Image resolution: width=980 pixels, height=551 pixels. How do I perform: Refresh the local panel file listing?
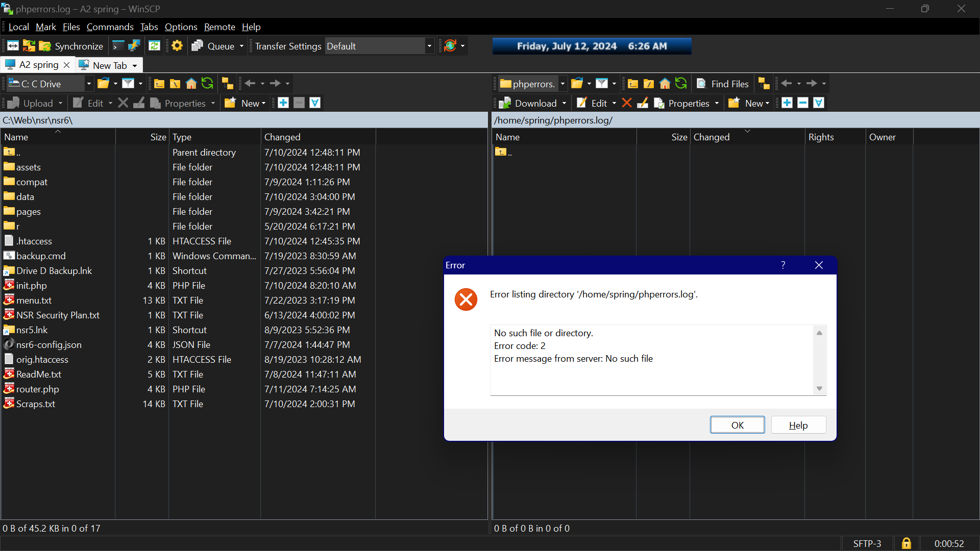click(x=207, y=83)
